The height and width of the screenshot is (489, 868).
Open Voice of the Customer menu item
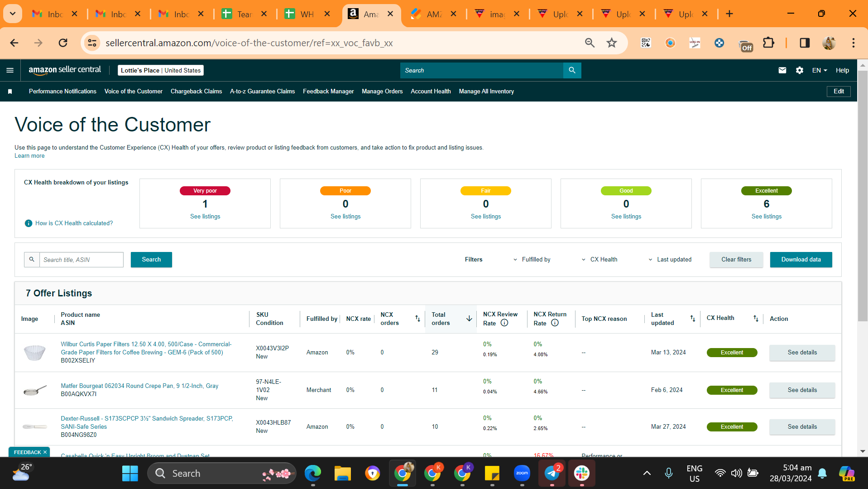pos(134,92)
